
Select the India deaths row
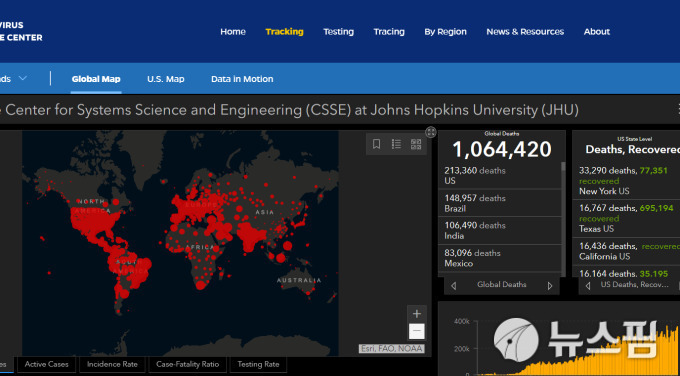coord(500,230)
